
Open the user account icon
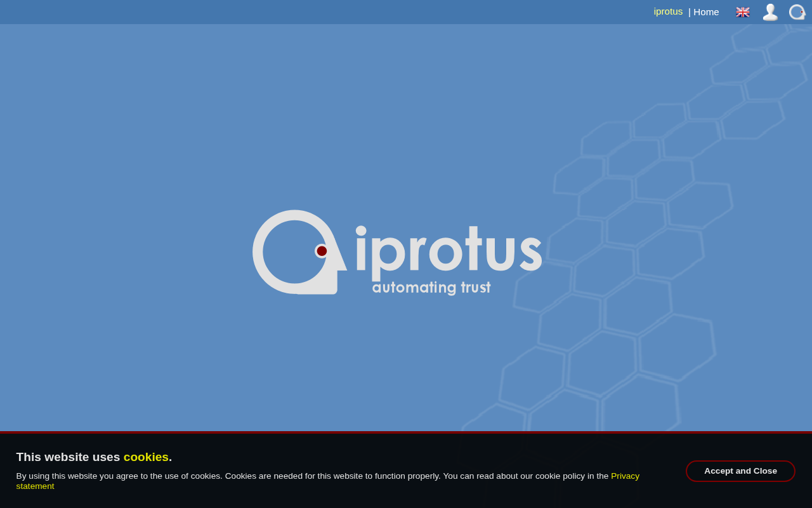tap(770, 12)
